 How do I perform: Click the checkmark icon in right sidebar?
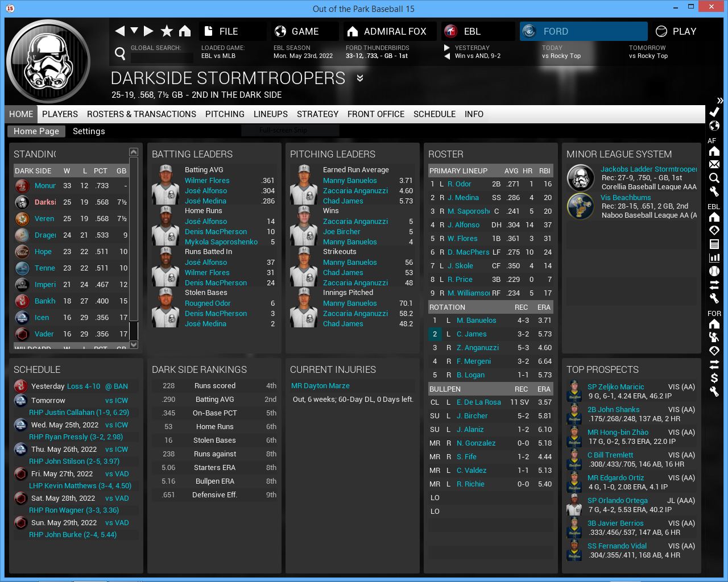point(714,112)
